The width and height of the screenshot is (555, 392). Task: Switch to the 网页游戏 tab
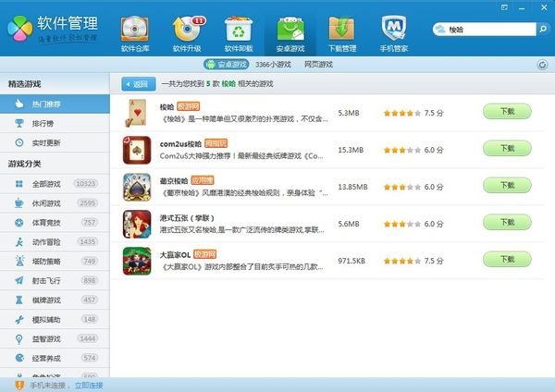pyautogui.click(x=320, y=65)
